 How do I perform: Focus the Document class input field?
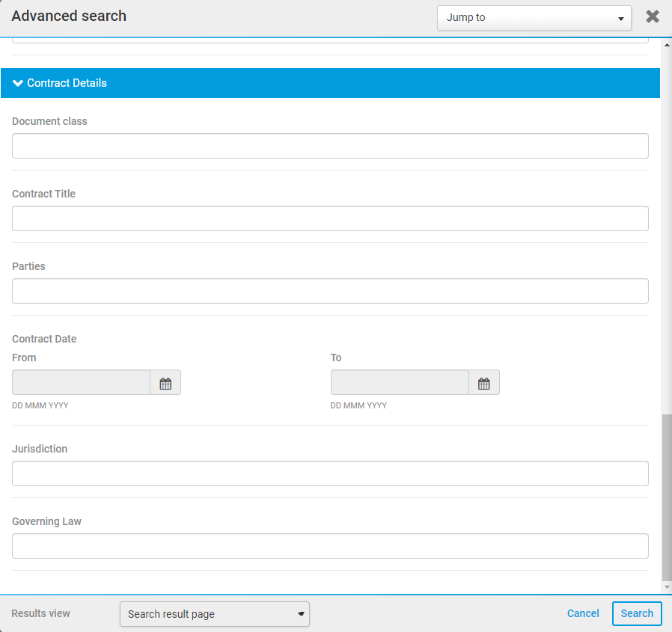click(x=330, y=146)
